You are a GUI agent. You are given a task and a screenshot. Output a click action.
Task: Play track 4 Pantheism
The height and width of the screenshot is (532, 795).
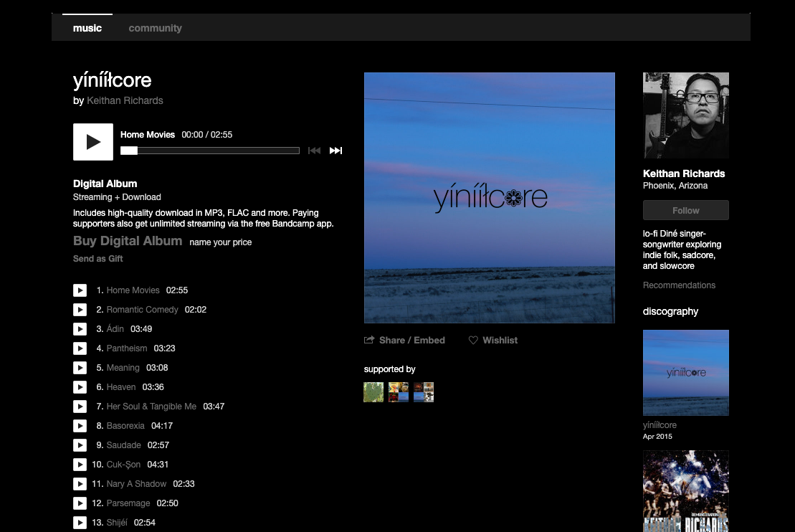tap(80, 348)
